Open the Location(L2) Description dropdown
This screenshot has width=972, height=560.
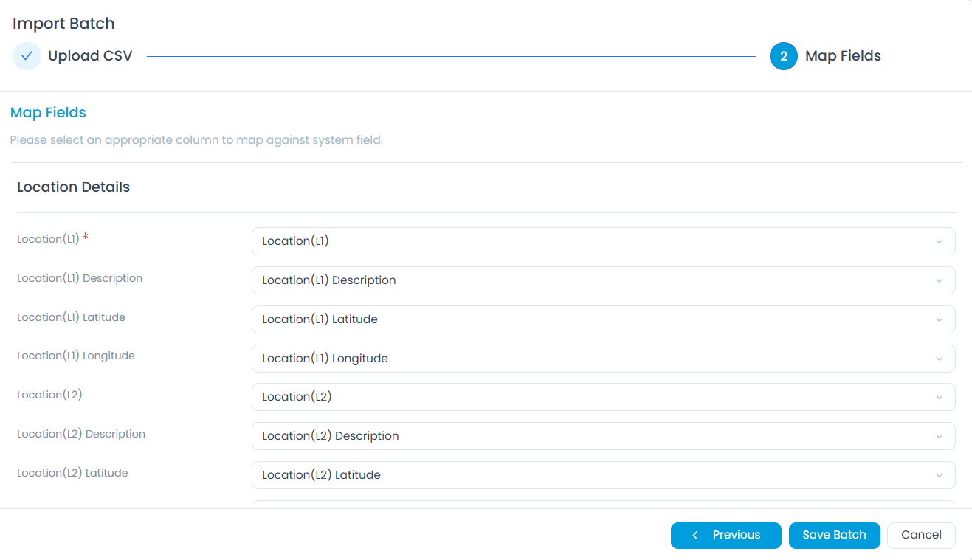(604, 436)
